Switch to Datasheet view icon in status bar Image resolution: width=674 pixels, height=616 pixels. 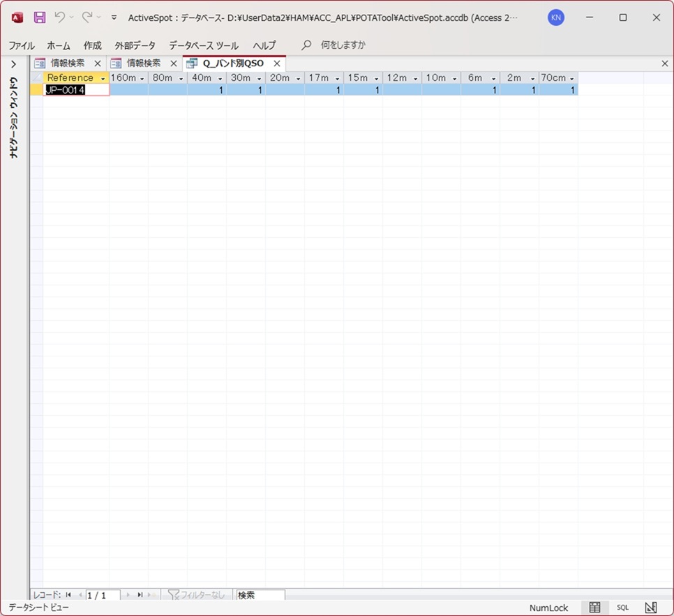594,608
